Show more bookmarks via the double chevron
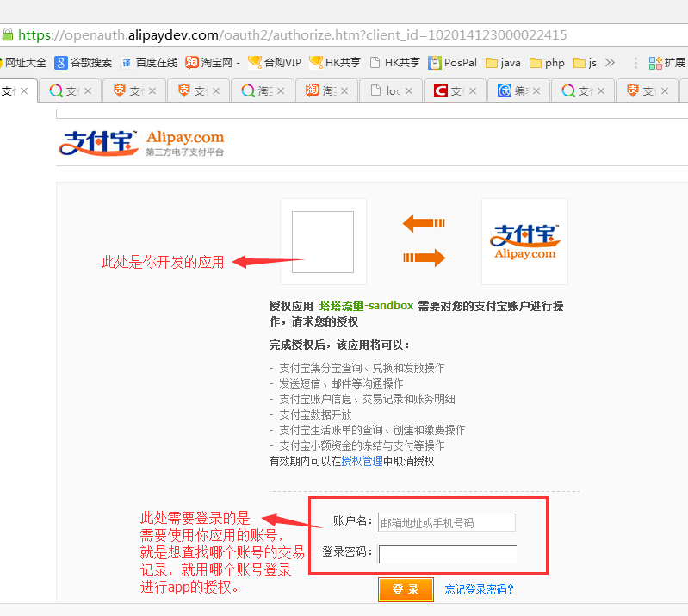 coord(610,63)
